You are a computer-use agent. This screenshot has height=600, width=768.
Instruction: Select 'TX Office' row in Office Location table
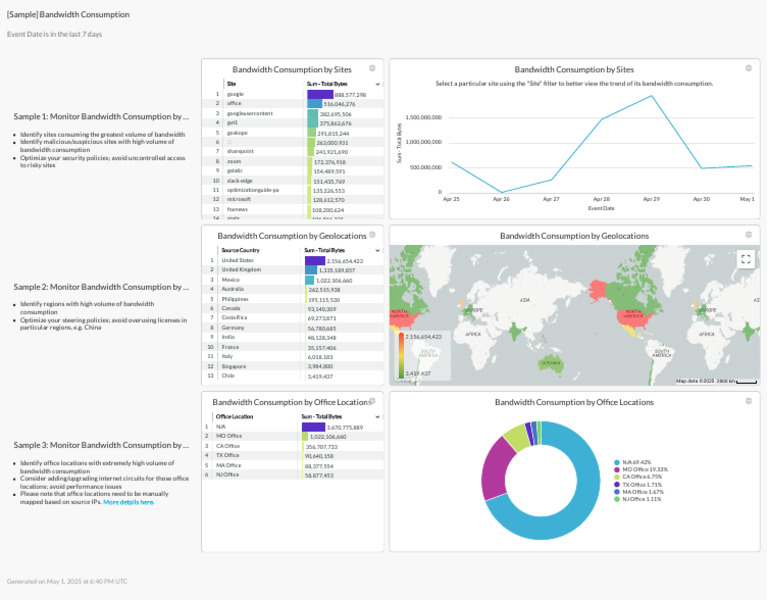tap(293, 456)
